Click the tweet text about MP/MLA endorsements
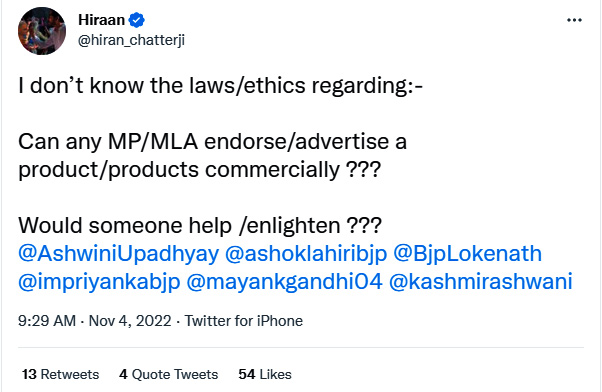The height and width of the screenshot is (392, 602). (x=212, y=155)
